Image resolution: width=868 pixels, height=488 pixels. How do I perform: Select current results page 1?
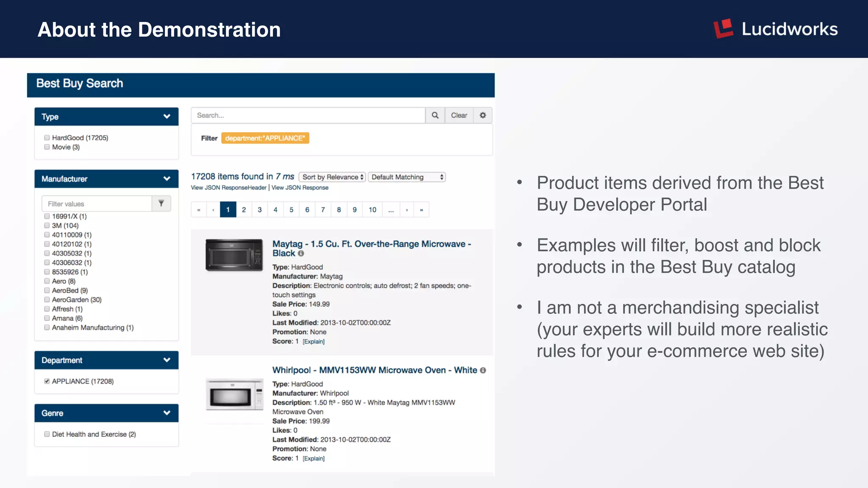(x=228, y=210)
